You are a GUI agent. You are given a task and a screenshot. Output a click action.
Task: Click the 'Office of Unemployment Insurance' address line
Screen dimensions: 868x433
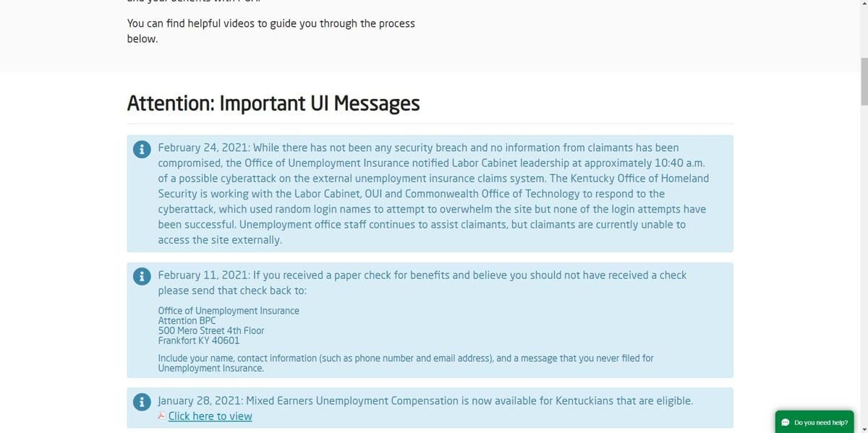[x=229, y=311]
